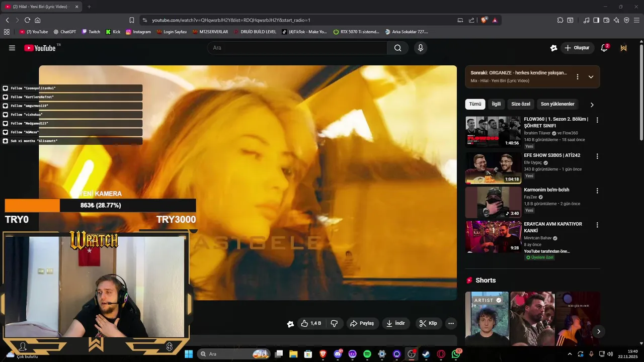Open options for Karmonim bo'm-bo'sh video

597,191
